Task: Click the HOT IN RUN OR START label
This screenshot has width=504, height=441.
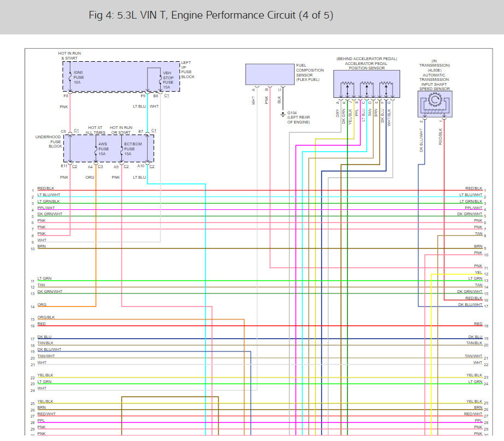Action: [121, 130]
